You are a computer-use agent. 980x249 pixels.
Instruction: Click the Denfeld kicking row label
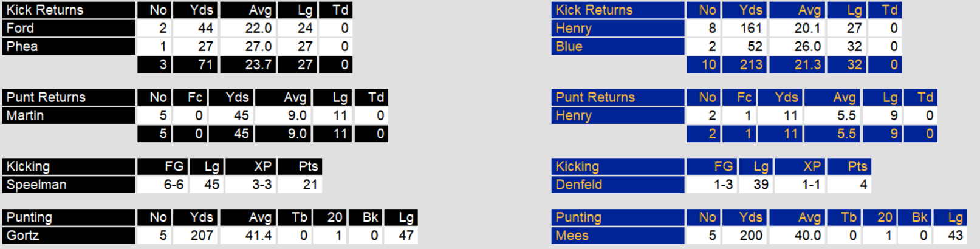click(x=618, y=185)
